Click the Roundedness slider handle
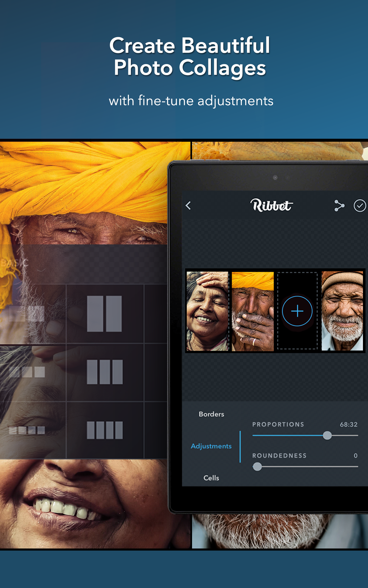The height and width of the screenshot is (588, 368). (x=257, y=466)
